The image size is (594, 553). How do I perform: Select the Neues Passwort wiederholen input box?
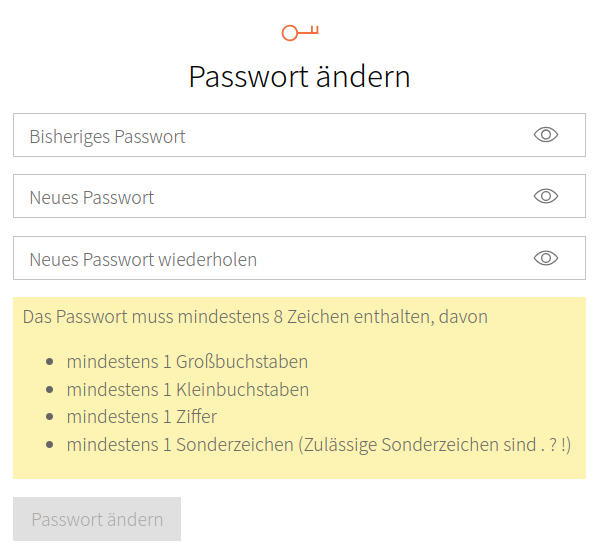pos(299,258)
